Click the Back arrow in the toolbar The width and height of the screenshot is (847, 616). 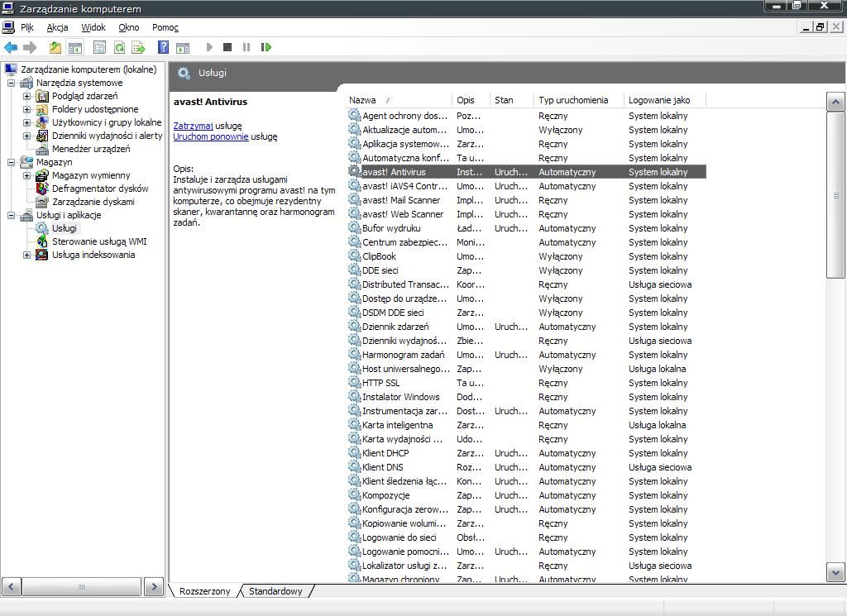click(11, 47)
